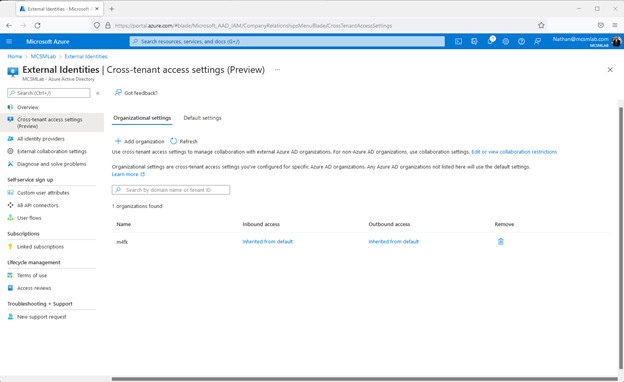The height and width of the screenshot is (382, 624).
Task: Open Diagnose and solve problems
Action: (52, 164)
